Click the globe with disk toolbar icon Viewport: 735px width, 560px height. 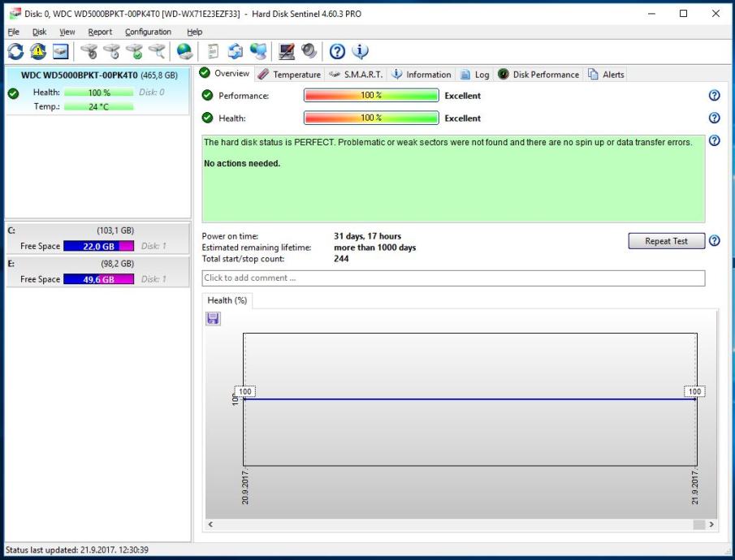pos(185,52)
